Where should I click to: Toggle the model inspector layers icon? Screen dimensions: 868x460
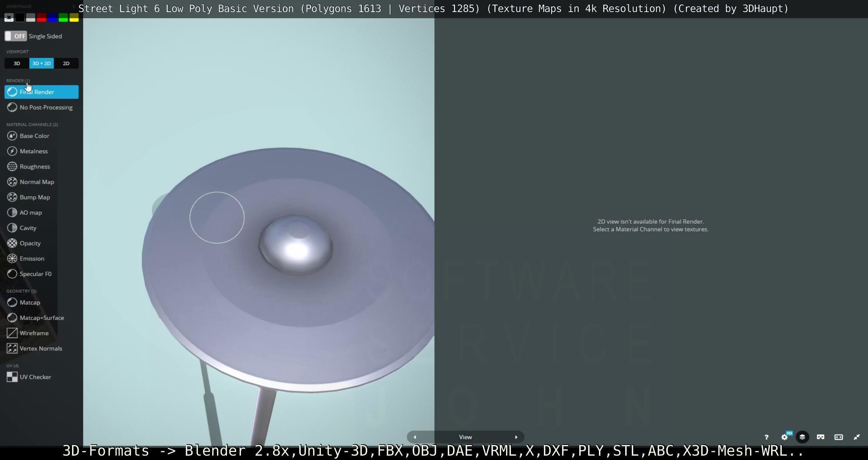pos(802,437)
